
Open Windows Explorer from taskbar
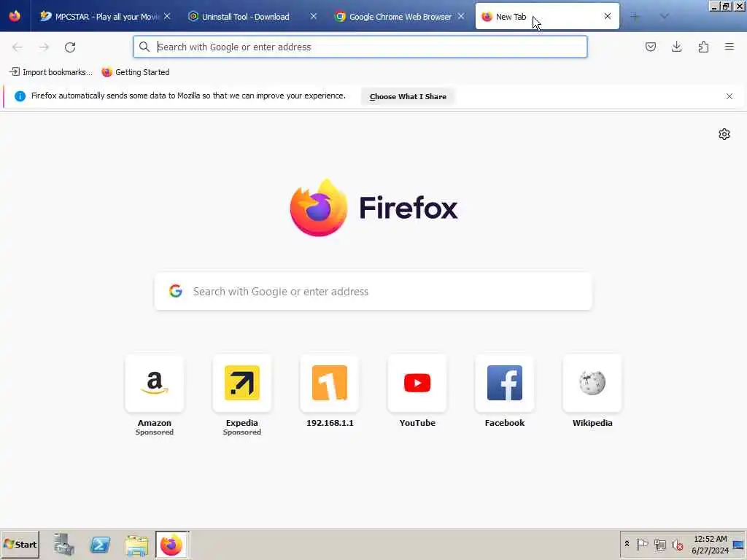click(136, 545)
